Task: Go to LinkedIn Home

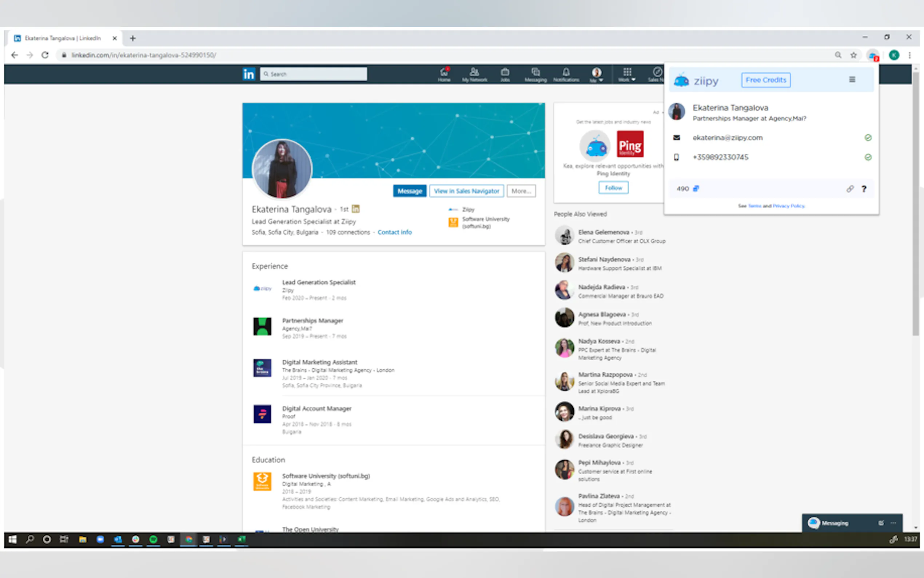Action: coord(444,75)
